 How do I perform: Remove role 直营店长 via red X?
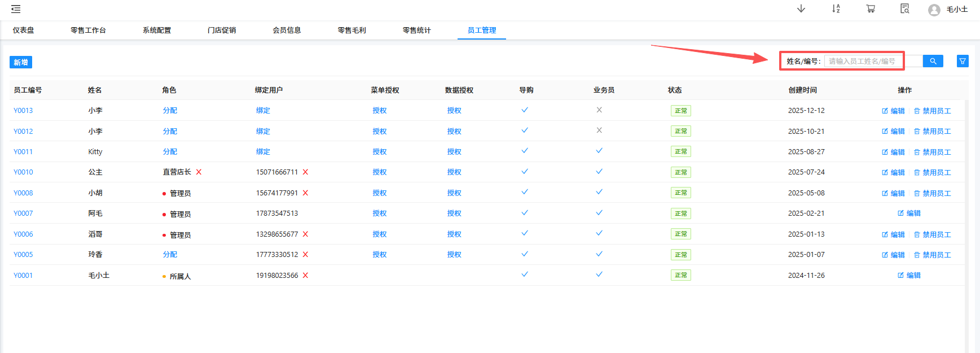pos(199,172)
